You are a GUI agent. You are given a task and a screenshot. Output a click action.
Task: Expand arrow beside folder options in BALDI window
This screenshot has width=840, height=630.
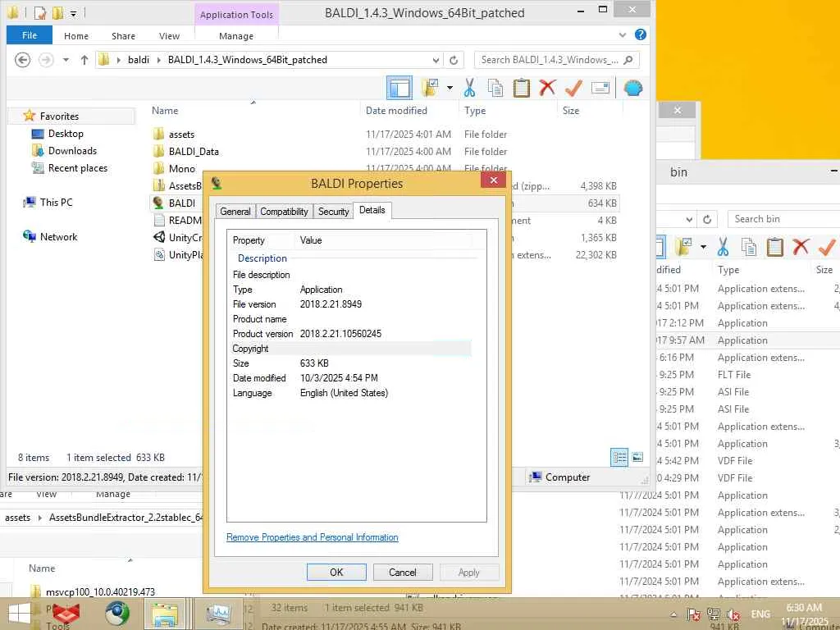[x=450, y=88]
